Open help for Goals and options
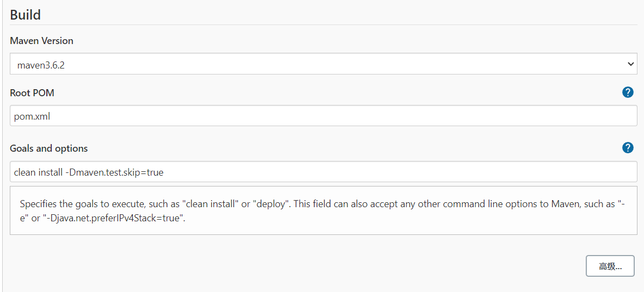The image size is (644, 292). [x=628, y=148]
